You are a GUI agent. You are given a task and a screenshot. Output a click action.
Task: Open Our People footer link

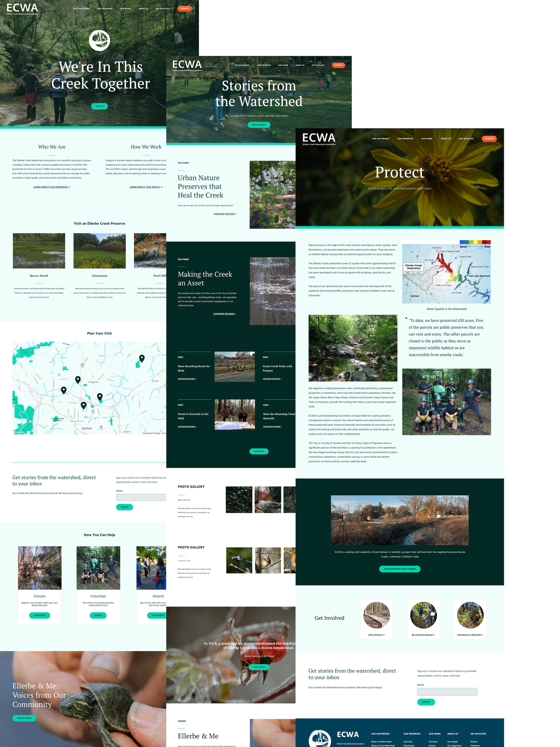[452, 742]
